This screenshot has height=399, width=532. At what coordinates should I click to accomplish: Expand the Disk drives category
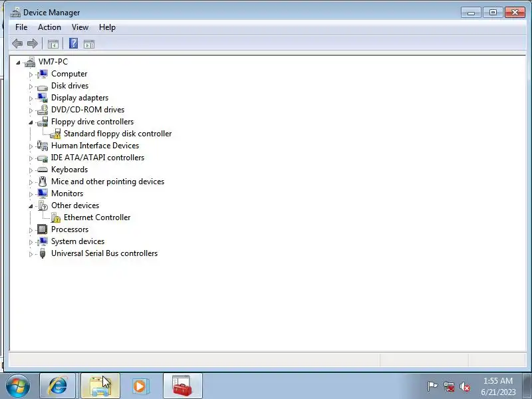[x=31, y=86]
